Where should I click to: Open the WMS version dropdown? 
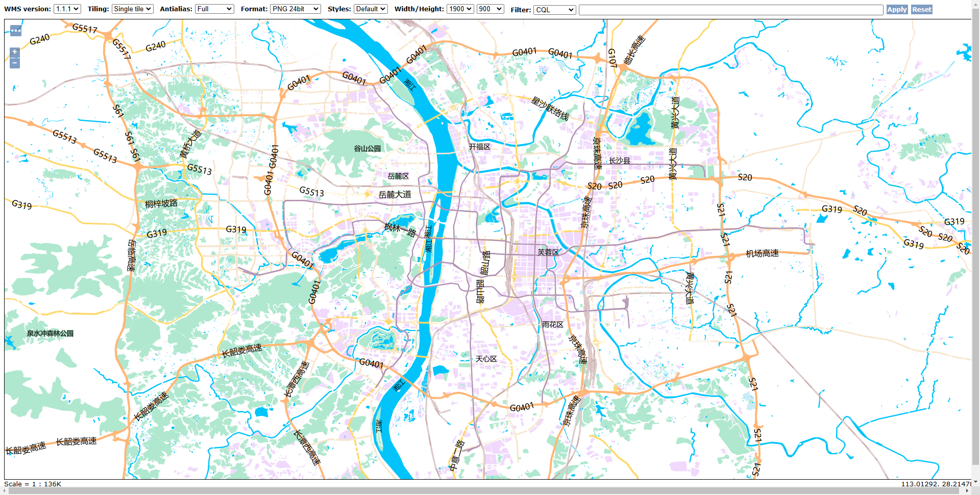(x=67, y=9)
